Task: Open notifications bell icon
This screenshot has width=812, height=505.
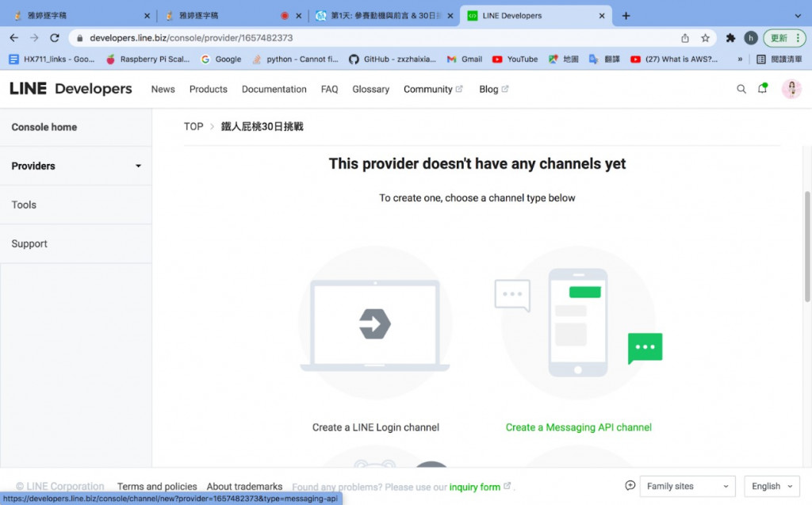Action: click(762, 89)
